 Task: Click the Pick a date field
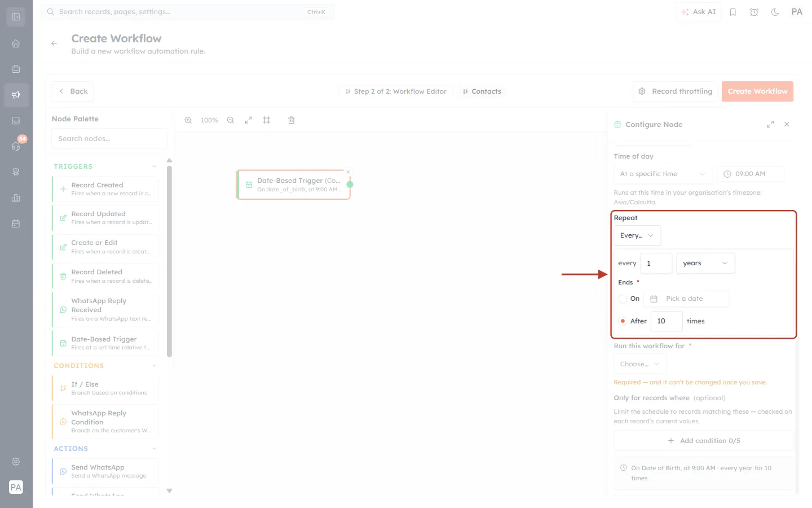[686, 299]
